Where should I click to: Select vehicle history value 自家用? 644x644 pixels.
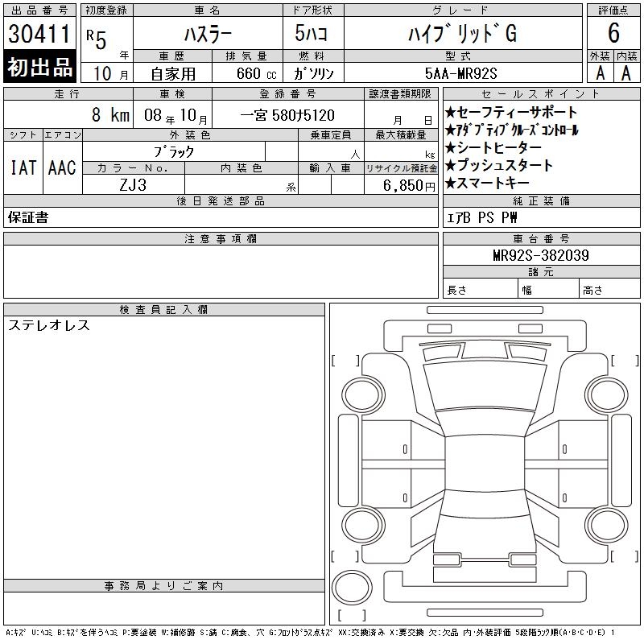[173, 74]
